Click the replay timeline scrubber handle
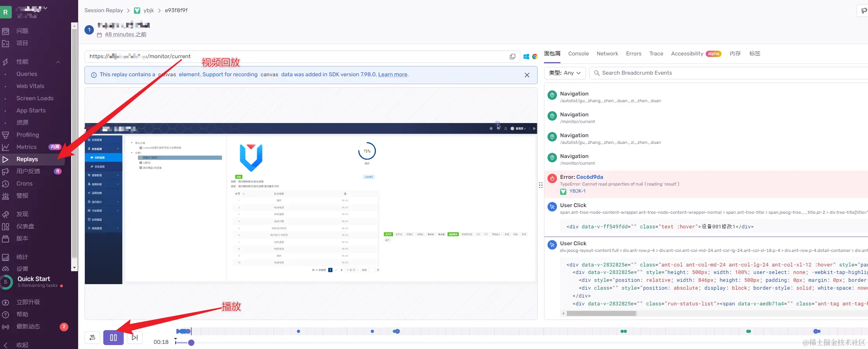Screen dimensions: 868x349 pyautogui.click(x=191, y=343)
